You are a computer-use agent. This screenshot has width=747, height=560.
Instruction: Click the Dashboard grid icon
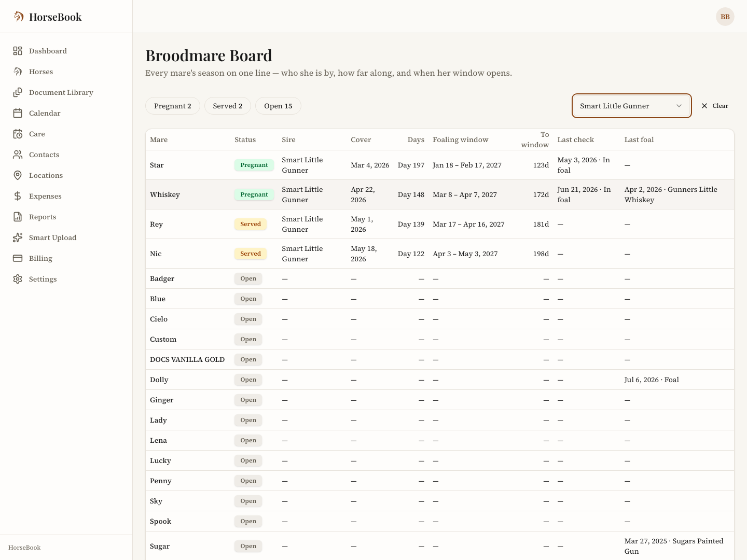(x=18, y=51)
